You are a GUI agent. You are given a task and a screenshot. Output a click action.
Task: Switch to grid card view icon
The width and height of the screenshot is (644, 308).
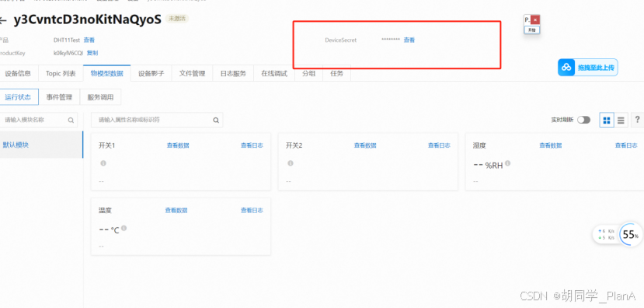pos(607,120)
